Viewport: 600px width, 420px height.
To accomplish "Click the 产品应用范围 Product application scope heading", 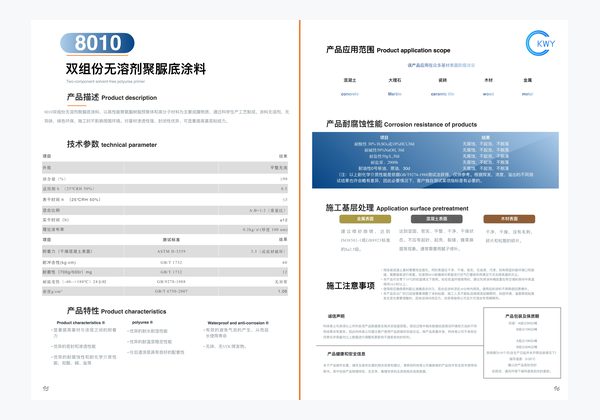I will (x=388, y=50).
